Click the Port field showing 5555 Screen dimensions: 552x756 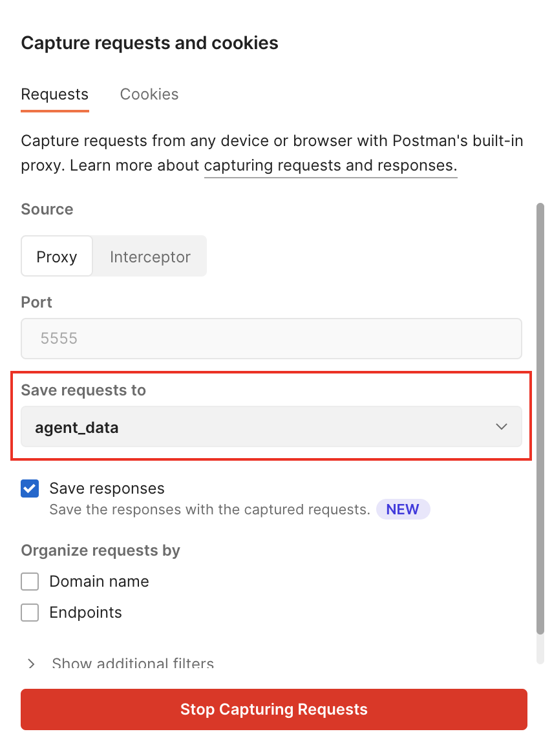click(x=271, y=338)
